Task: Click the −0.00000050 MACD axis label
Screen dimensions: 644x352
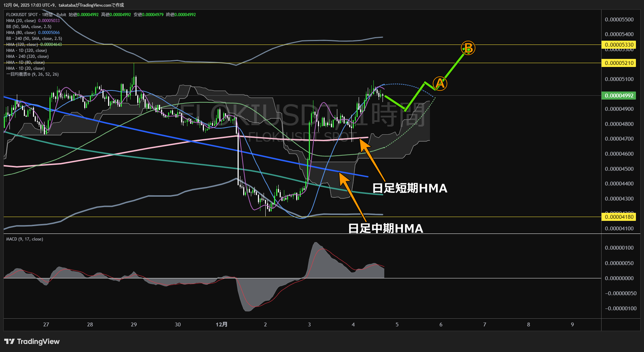Action: (620, 293)
